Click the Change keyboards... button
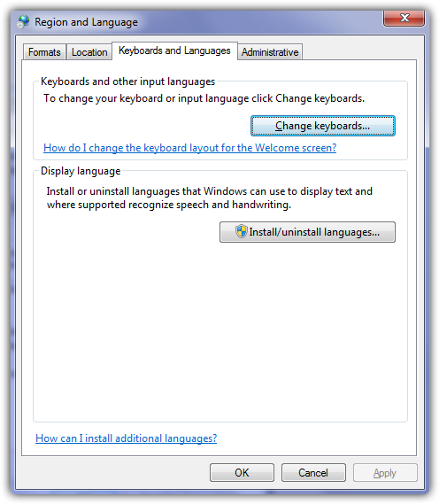Image resolution: width=439 pixels, height=504 pixels. coord(323,126)
